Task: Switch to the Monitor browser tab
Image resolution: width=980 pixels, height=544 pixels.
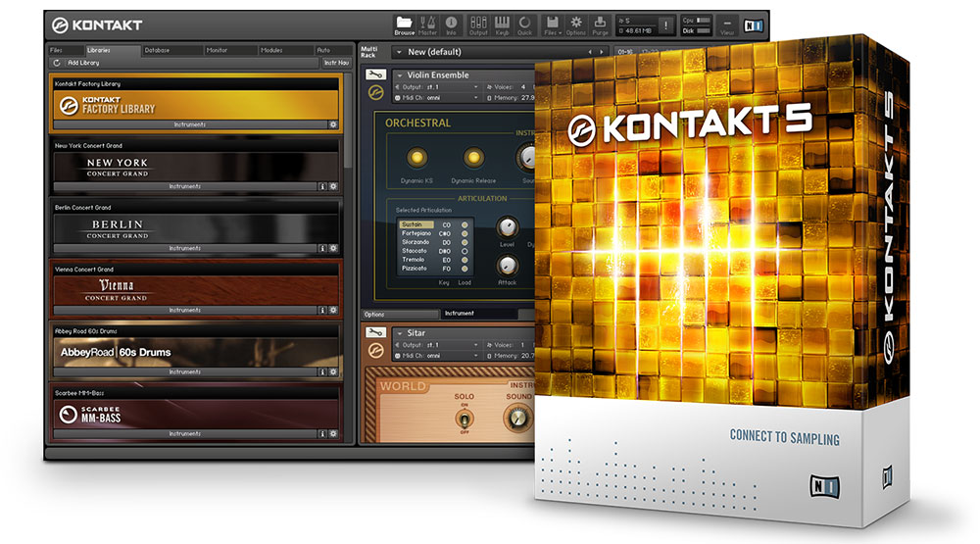Action: (x=230, y=50)
